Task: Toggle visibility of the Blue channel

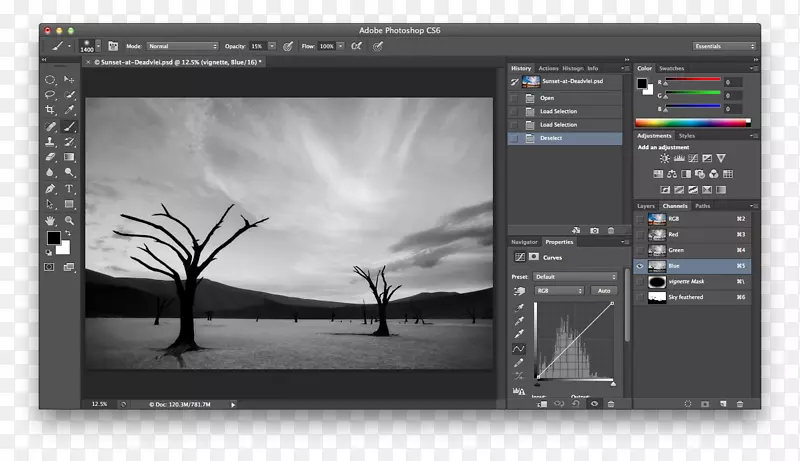Action: (640, 266)
